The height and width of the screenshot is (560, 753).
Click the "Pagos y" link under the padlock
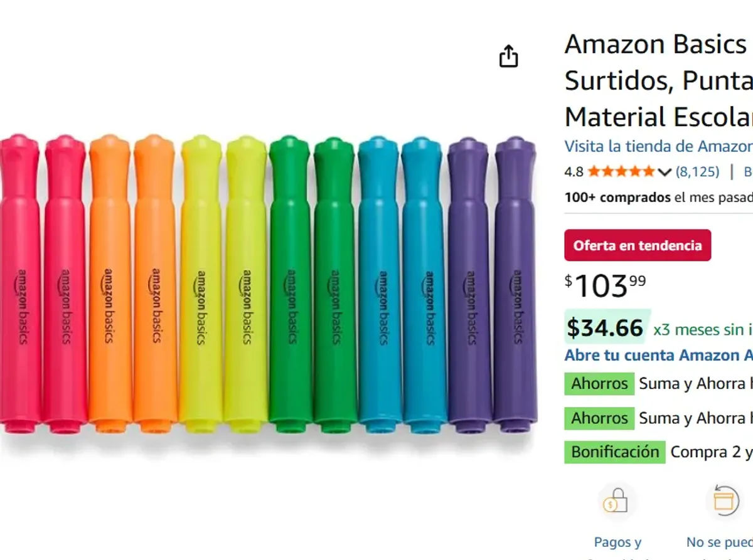(617, 542)
